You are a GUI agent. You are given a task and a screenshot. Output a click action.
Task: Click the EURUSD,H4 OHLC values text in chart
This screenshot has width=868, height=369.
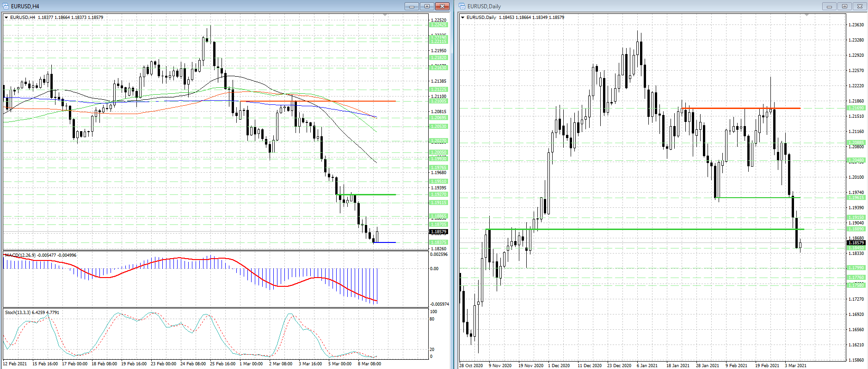(70, 18)
